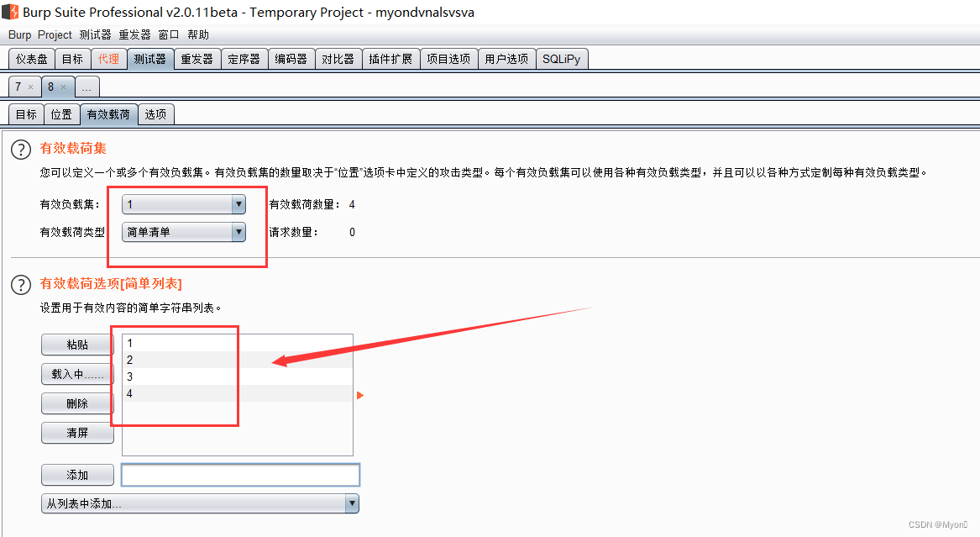This screenshot has height=537, width=980.
Task: Switch to the 代理 tab
Action: click(109, 59)
